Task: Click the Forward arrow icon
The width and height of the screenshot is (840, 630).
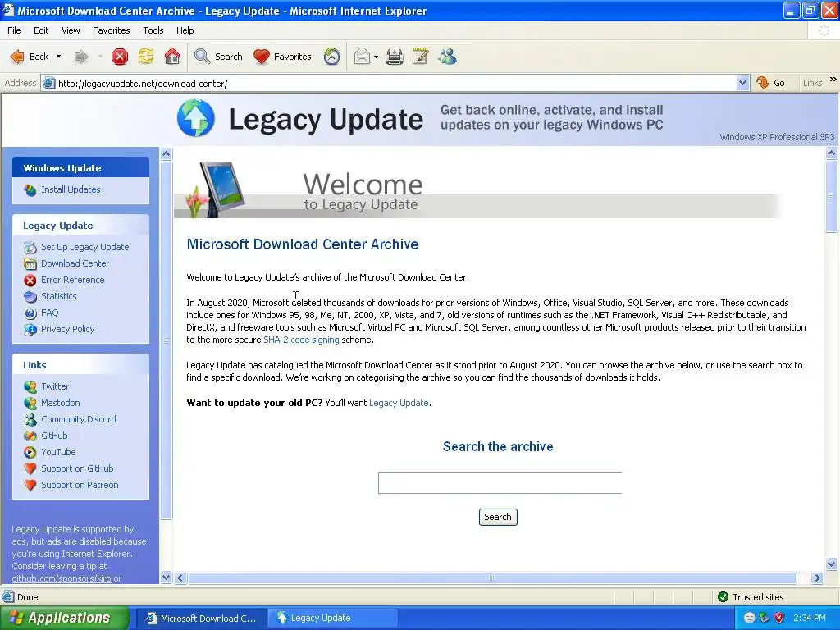Action: tap(81, 57)
